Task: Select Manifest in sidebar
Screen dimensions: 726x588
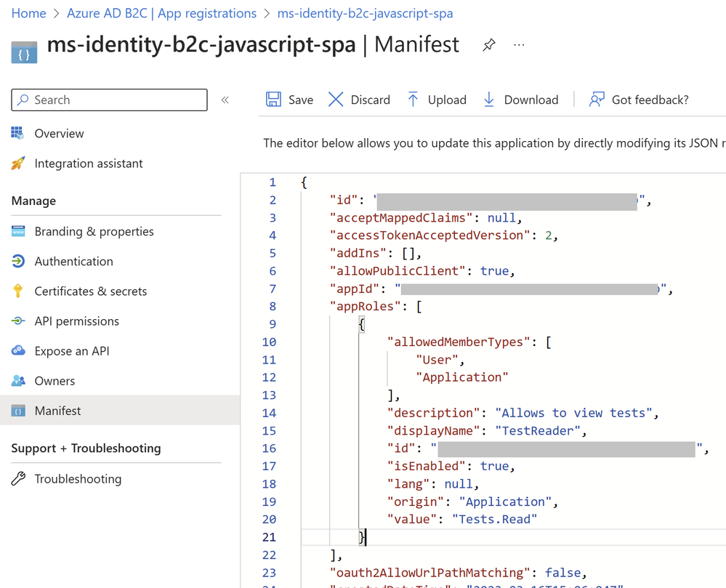Action: 57,411
